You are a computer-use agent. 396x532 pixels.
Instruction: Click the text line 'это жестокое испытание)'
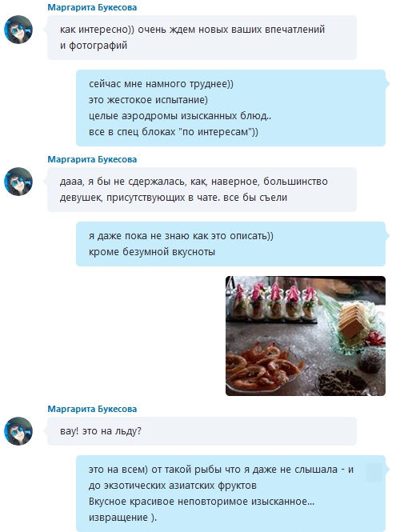(x=148, y=100)
